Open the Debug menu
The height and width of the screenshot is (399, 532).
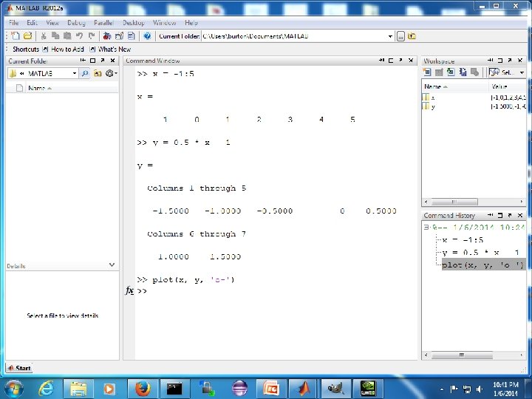point(76,23)
